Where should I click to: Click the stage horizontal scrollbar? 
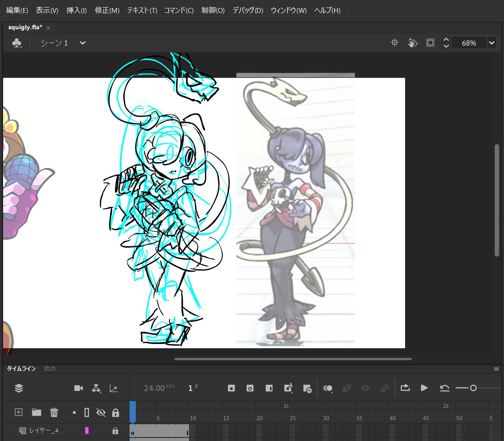293,359
